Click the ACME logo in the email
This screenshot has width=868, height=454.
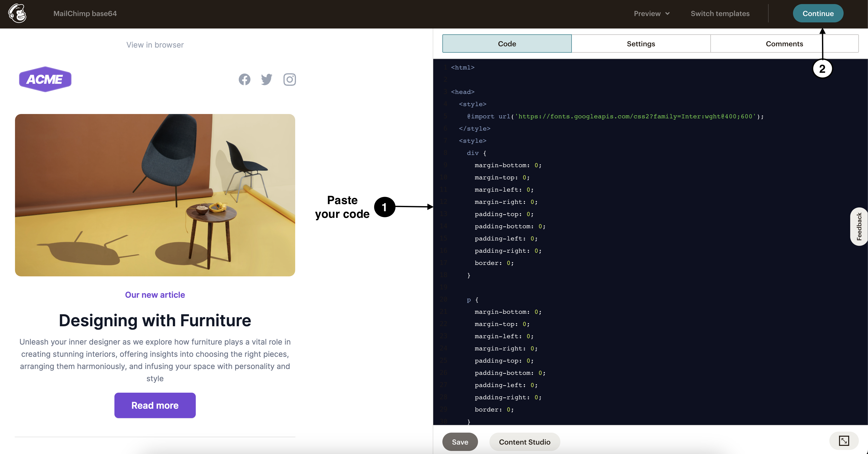click(45, 79)
